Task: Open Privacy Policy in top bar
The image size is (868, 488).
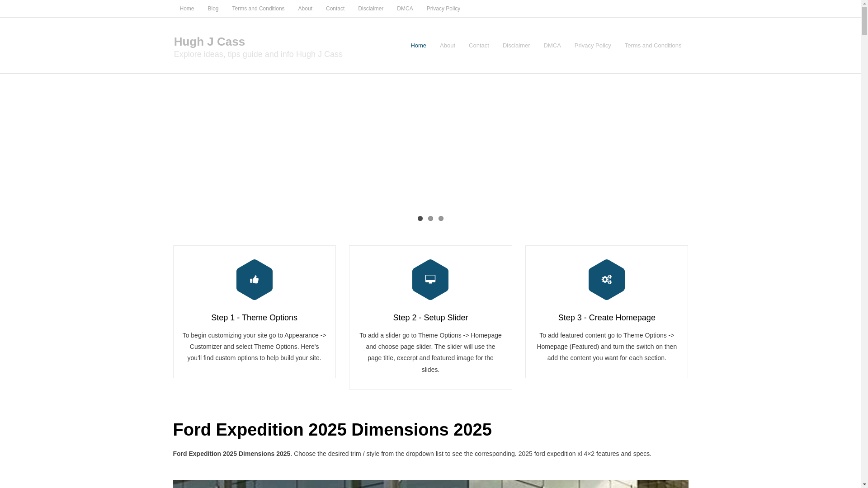Action: 443,9
